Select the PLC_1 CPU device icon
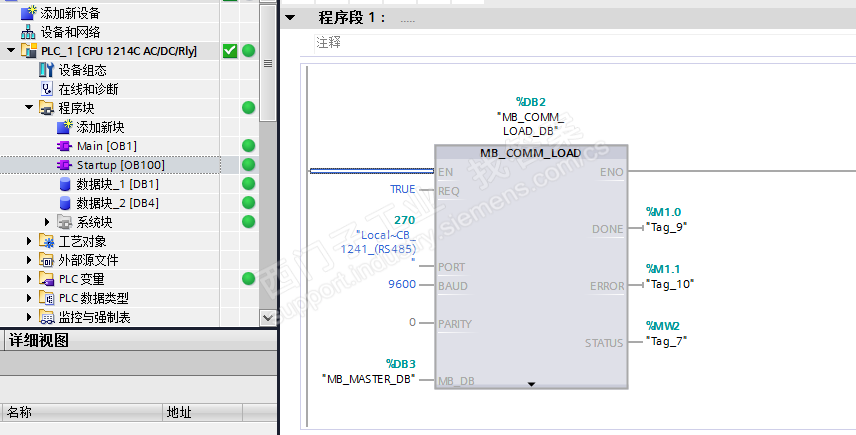 (28, 51)
